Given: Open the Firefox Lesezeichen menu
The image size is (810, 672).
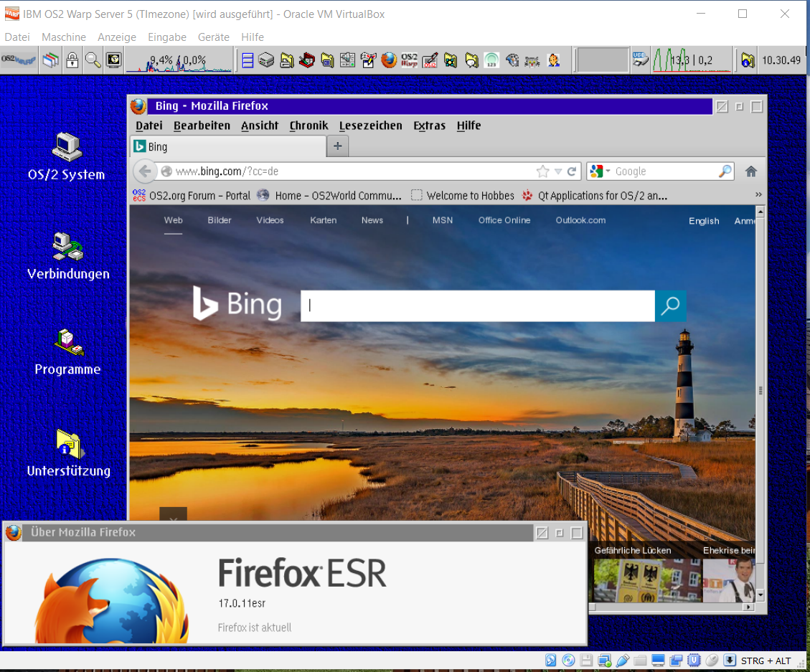Looking at the screenshot, I should tap(370, 126).
